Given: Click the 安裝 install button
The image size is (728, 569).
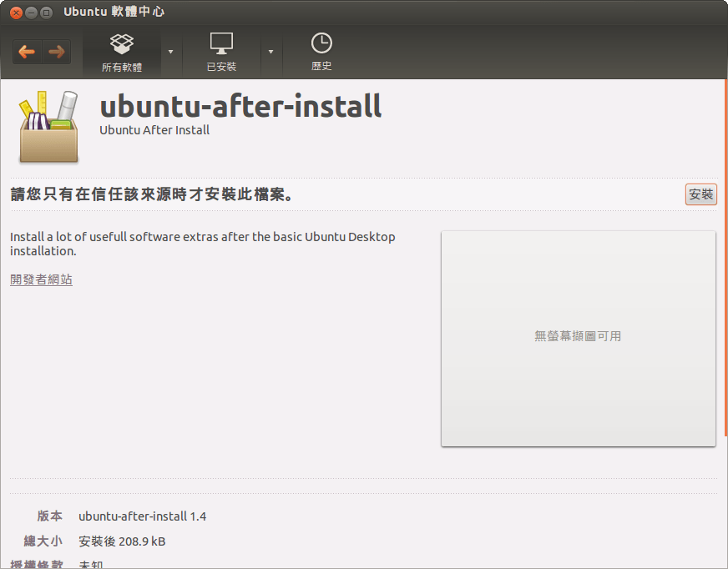Looking at the screenshot, I should (701, 194).
